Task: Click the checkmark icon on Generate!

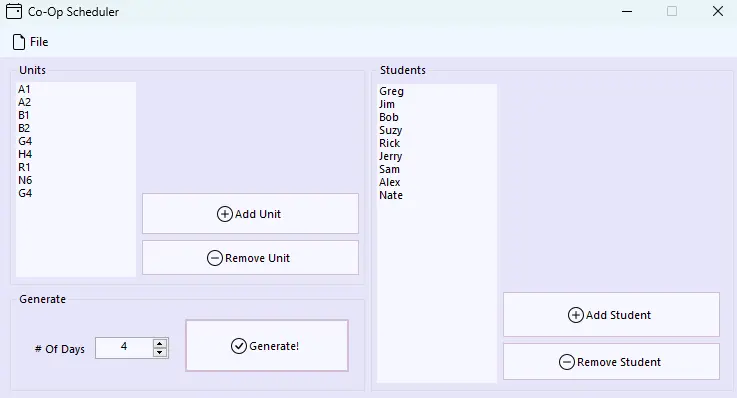Action: (x=239, y=346)
